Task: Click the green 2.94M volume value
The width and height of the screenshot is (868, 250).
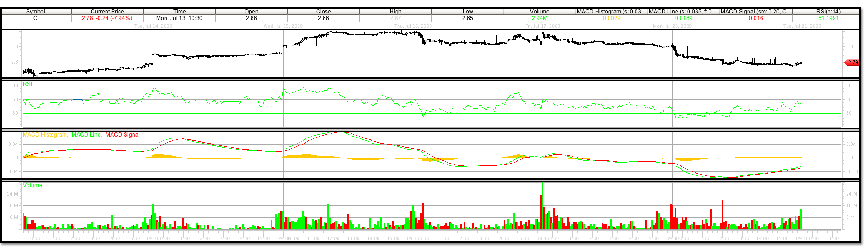Action: [539, 18]
